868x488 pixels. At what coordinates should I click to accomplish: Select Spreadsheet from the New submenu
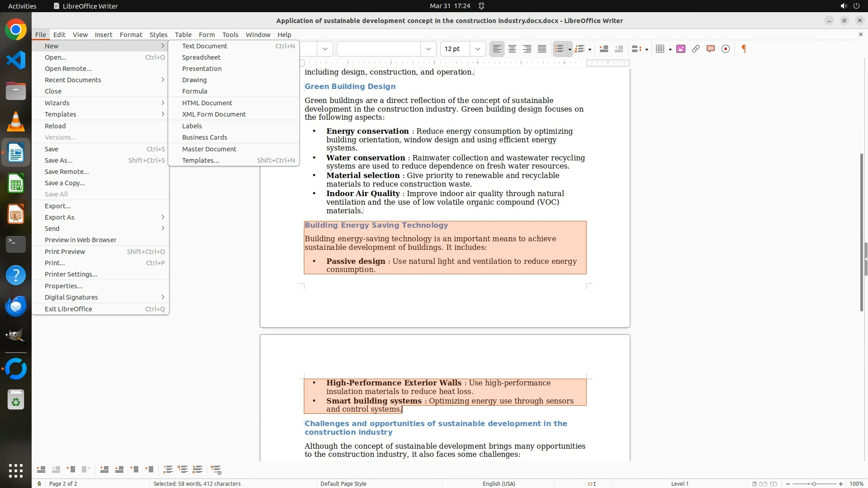pos(201,57)
